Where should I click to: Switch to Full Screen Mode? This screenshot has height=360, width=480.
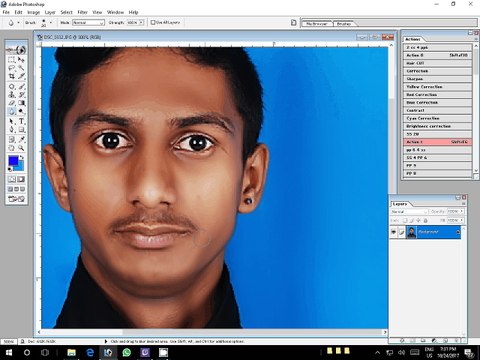(23, 189)
